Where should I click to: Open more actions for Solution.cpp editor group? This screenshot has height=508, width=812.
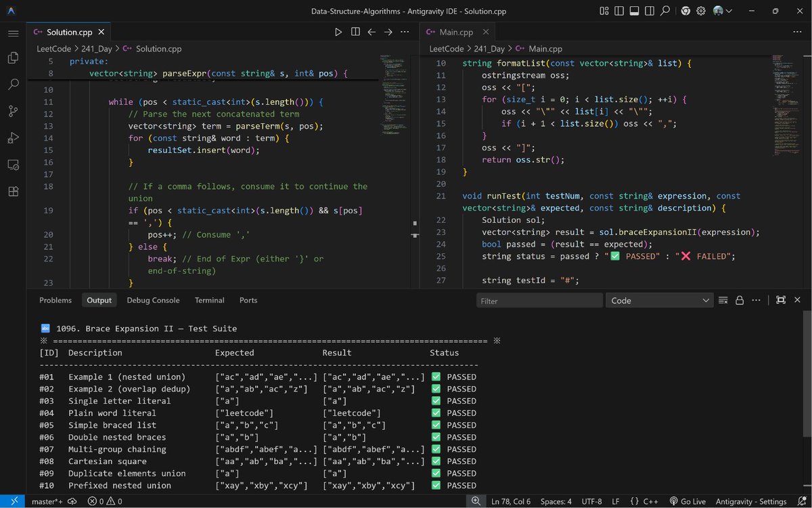click(405, 32)
